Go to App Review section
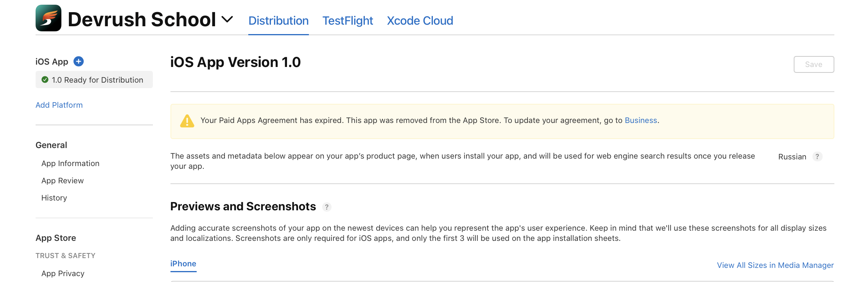The image size is (868, 282). pyautogui.click(x=63, y=181)
